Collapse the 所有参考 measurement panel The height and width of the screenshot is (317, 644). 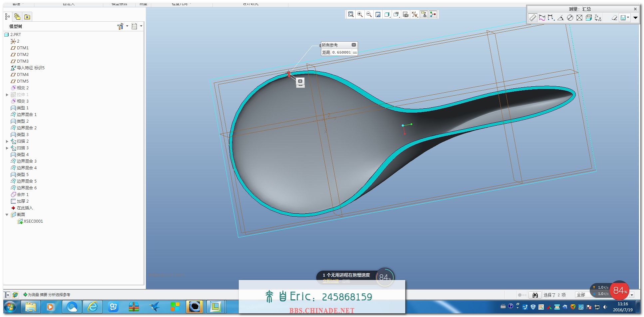[354, 45]
